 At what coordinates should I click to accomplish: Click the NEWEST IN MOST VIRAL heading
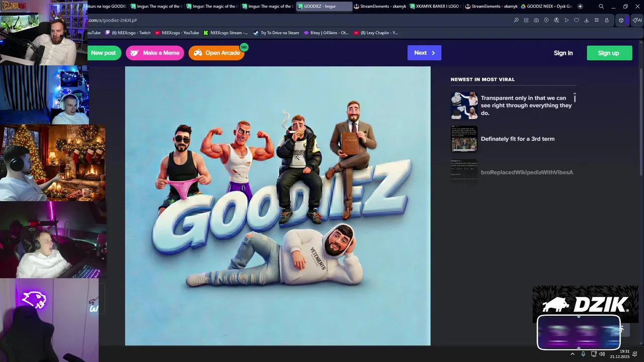point(482,79)
